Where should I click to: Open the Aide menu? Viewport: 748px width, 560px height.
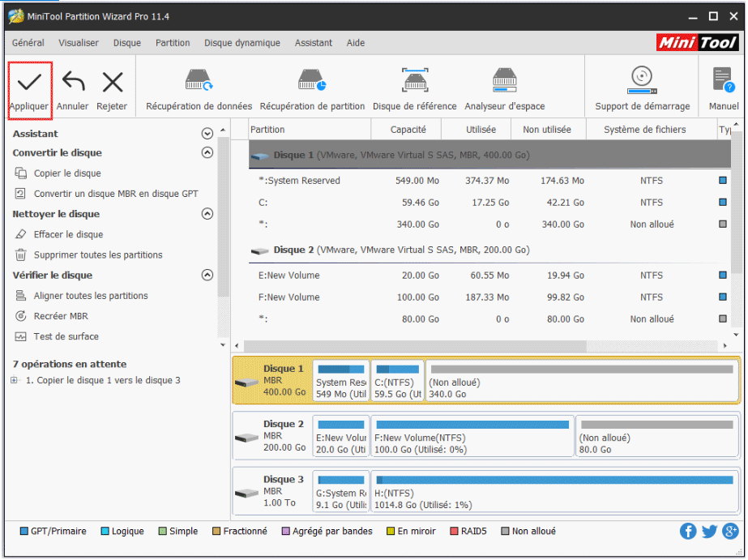356,43
